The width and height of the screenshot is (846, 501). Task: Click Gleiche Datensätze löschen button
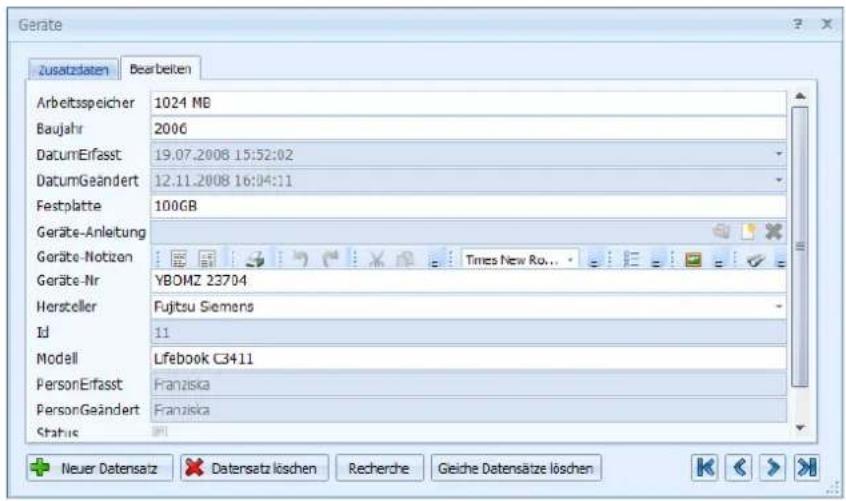point(516,468)
